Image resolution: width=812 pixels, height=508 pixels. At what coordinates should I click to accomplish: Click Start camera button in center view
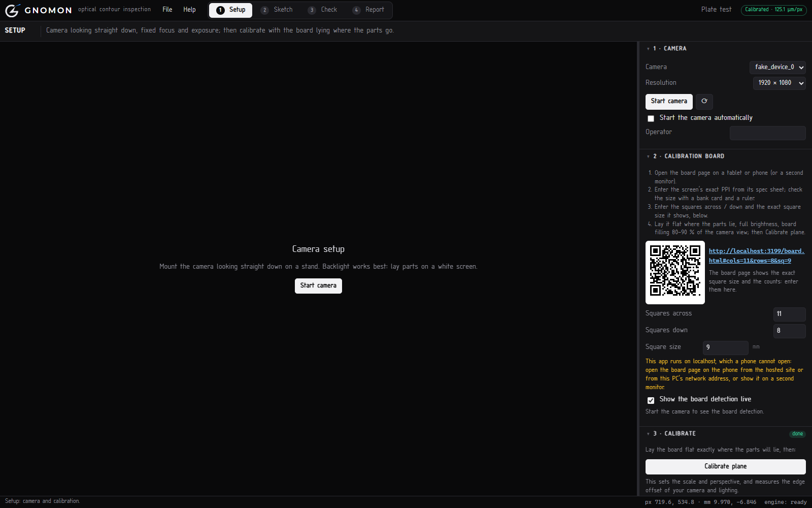click(x=318, y=285)
